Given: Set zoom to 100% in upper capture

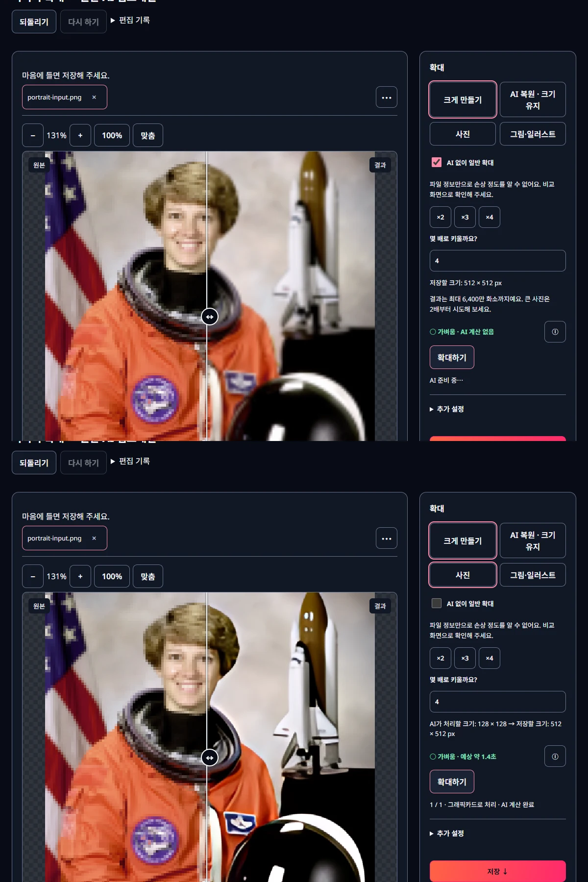Looking at the screenshot, I should [x=112, y=135].
